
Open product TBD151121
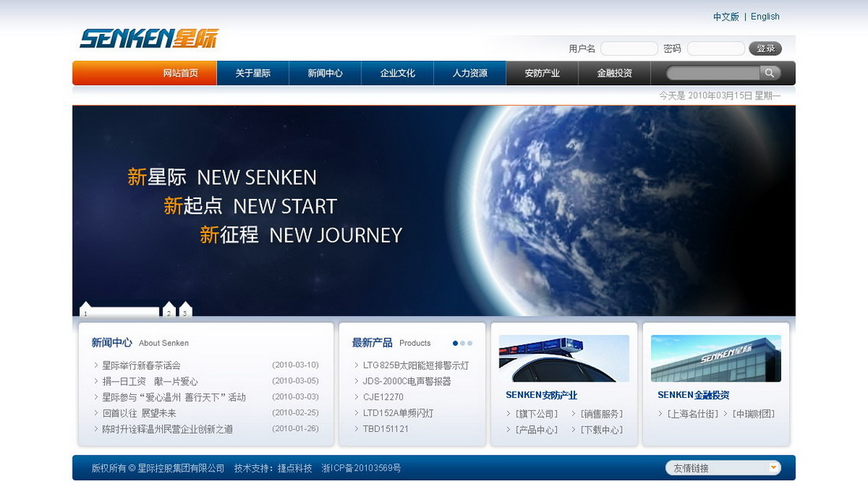(386, 429)
